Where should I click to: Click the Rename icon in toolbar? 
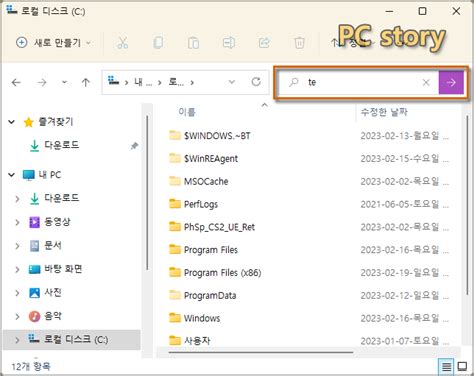pos(229,43)
